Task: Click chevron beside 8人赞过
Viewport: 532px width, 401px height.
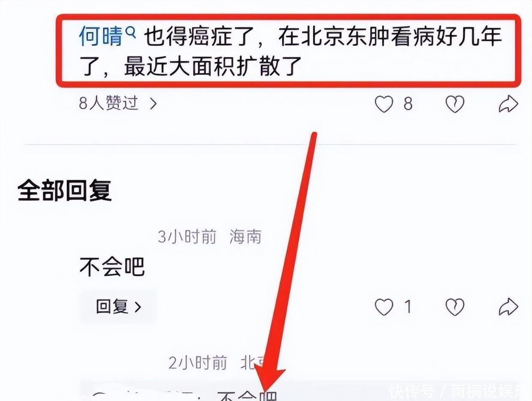Action: [153, 104]
